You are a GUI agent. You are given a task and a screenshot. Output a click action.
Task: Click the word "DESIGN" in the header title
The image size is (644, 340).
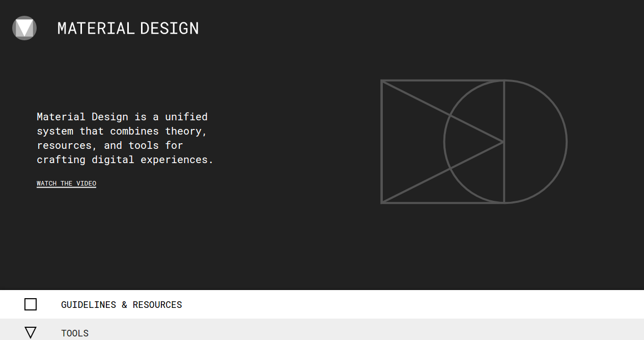tap(170, 29)
